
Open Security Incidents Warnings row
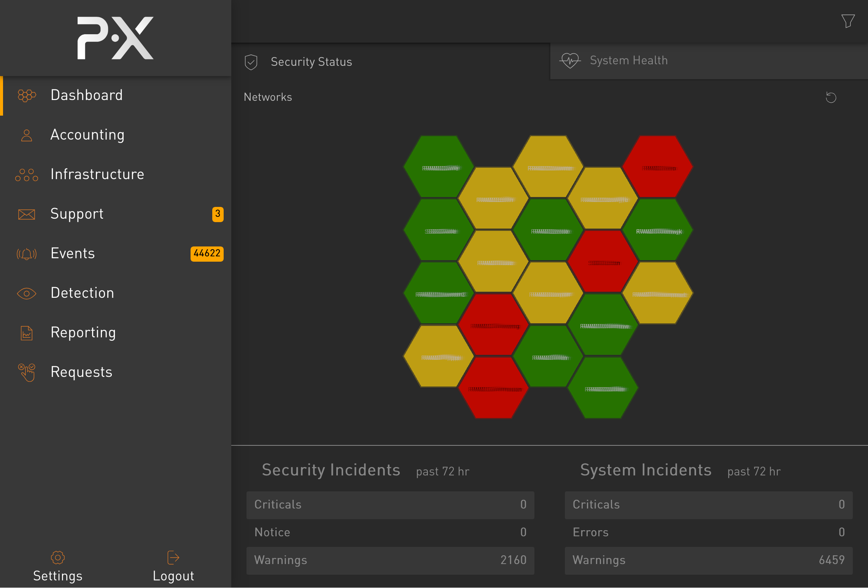(390, 561)
